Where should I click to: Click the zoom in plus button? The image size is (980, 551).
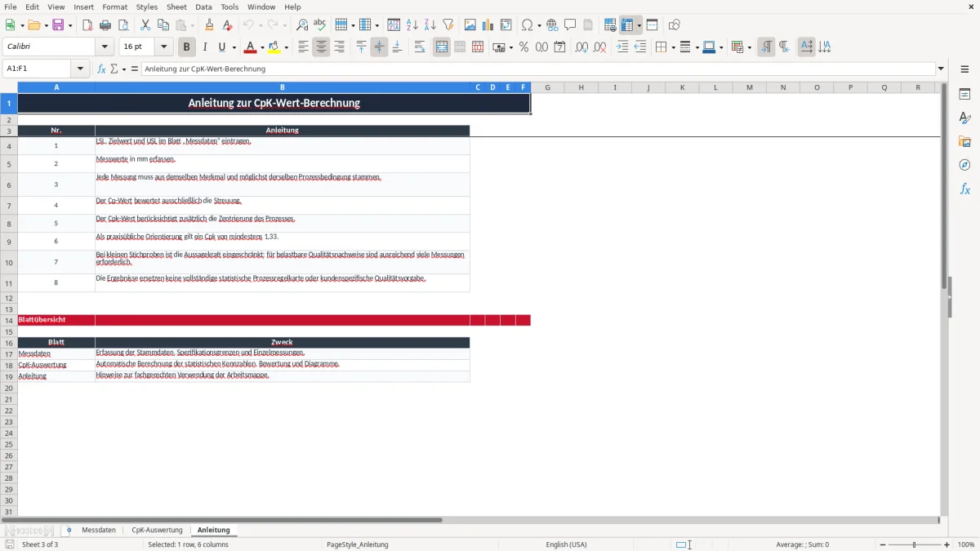pos(947,544)
